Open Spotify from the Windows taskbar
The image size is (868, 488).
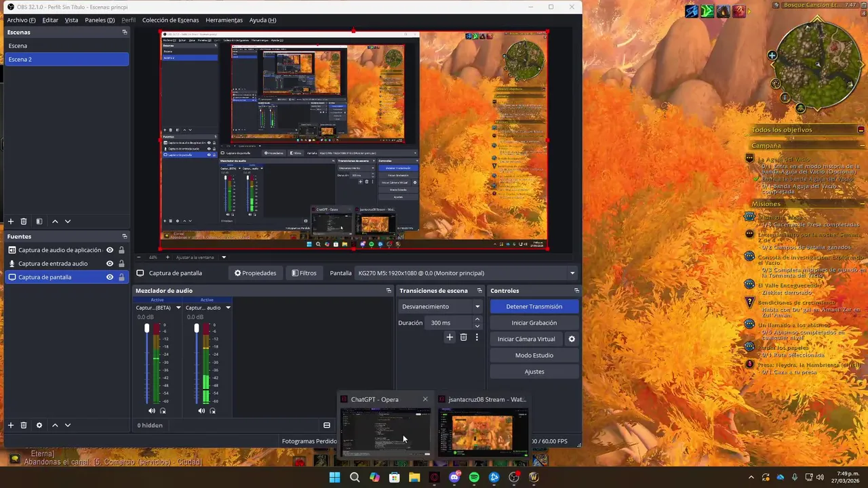click(x=474, y=477)
